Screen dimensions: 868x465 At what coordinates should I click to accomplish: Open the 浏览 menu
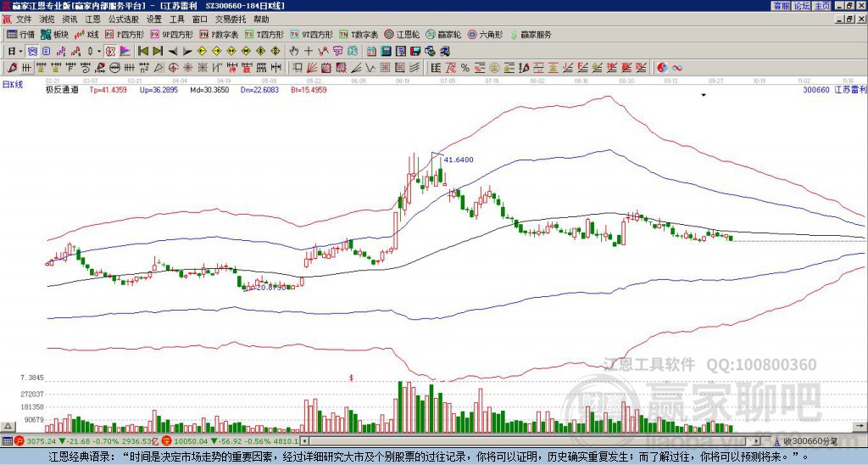[47, 20]
